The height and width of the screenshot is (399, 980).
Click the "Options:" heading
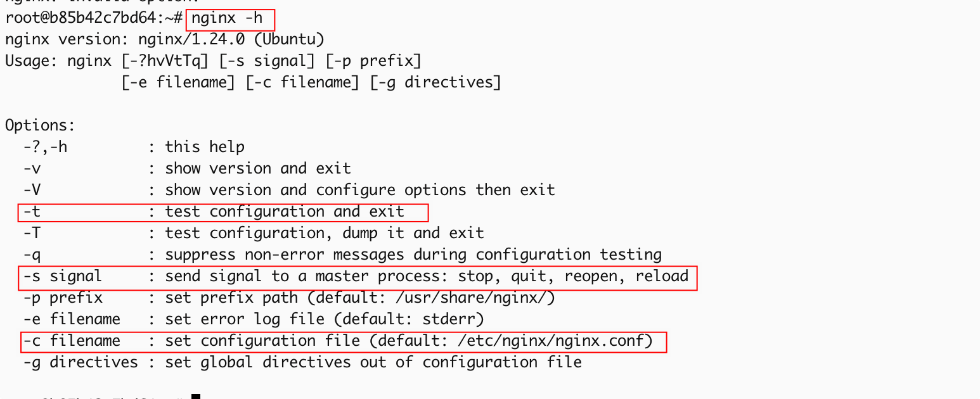click(x=40, y=125)
